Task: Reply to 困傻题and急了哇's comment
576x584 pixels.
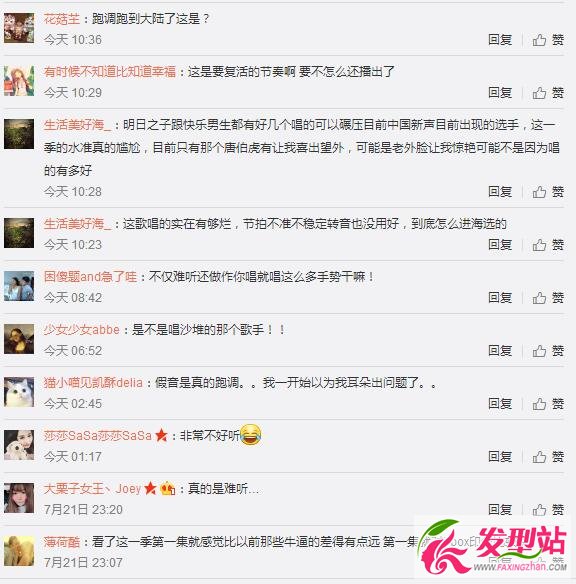Action: 500,298
